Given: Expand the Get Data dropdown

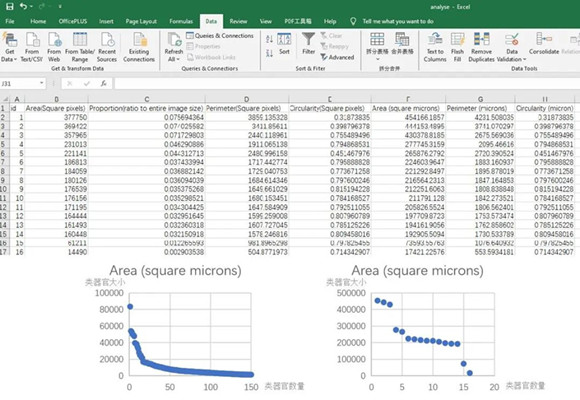Looking at the screenshot, I should pyautogui.click(x=9, y=59).
